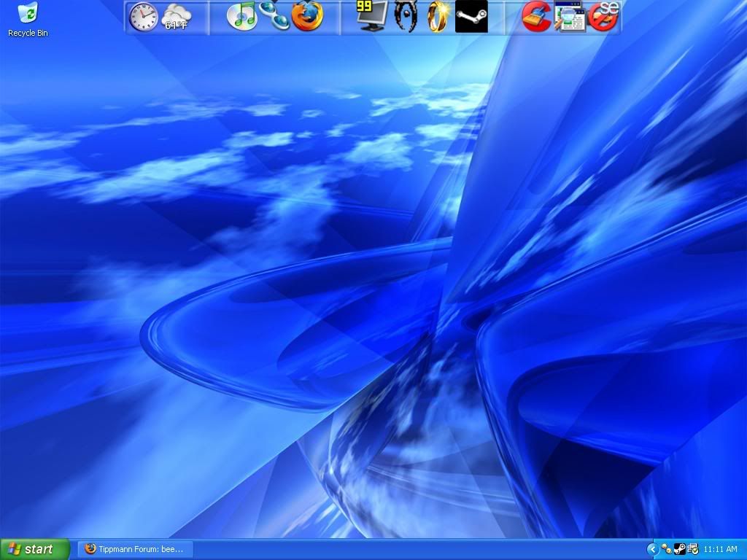Click the Start button
The width and height of the screenshot is (747, 560).
(34, 549)
